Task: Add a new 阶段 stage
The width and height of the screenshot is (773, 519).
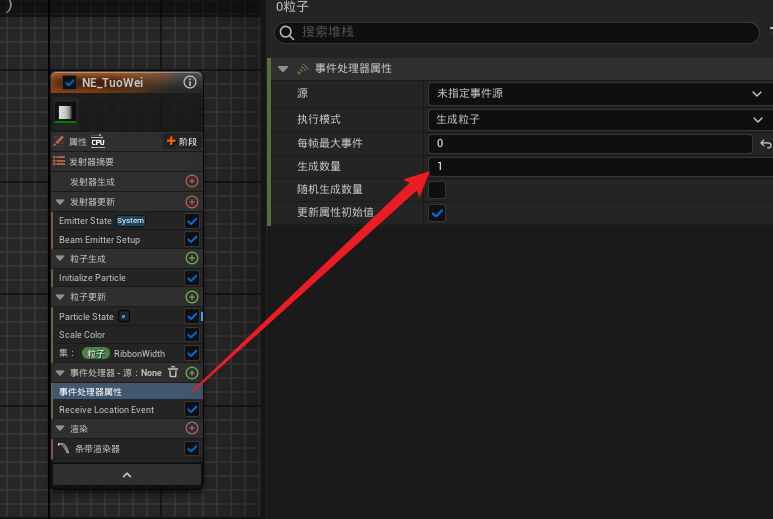Action: coord(181,141)
